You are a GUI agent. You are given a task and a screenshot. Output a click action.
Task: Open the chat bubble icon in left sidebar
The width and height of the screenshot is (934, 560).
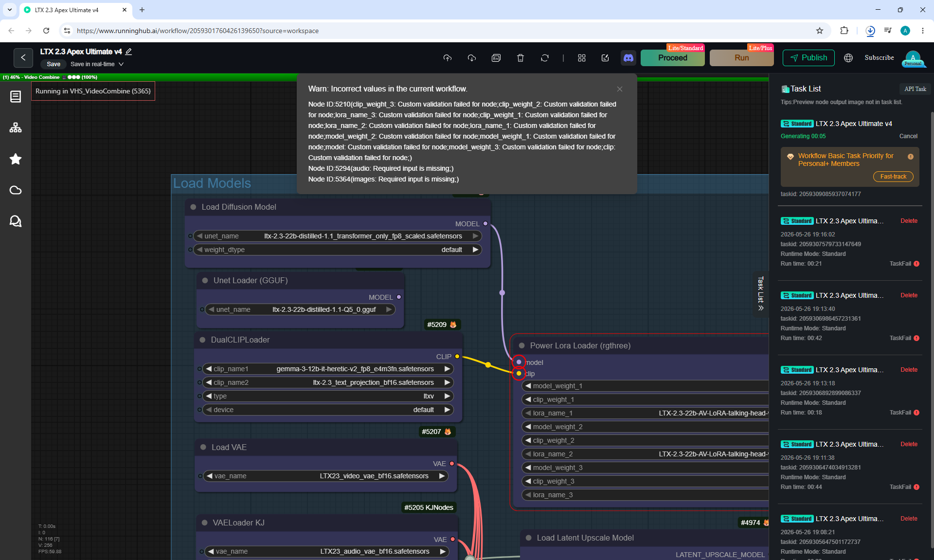(16, 221)
